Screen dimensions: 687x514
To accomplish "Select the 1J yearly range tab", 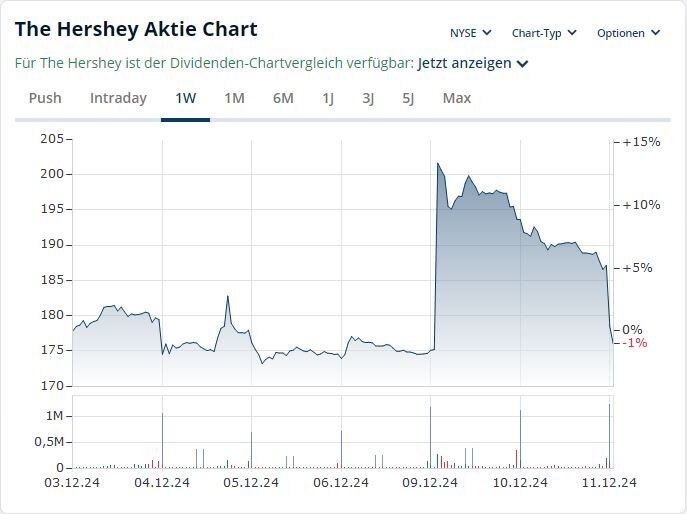I will click(x=328, y=98).
